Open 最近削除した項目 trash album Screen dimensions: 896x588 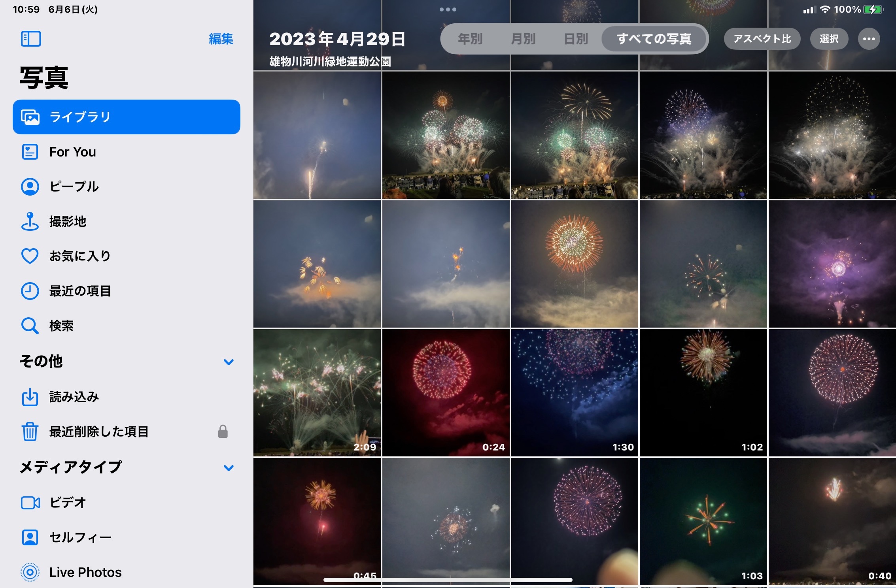click(98, 432)
